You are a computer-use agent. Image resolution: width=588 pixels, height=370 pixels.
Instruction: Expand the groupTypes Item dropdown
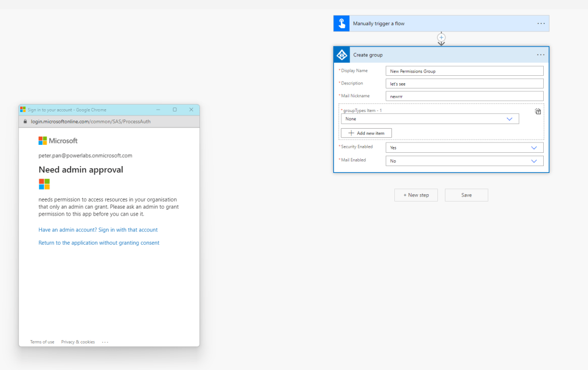click(429, 119)
